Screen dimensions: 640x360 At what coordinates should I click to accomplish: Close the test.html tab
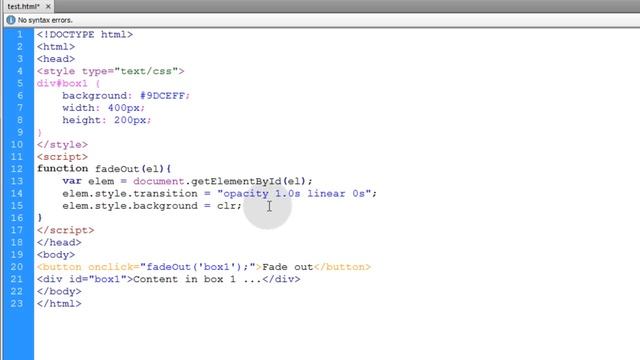click(x=48, y=6)
